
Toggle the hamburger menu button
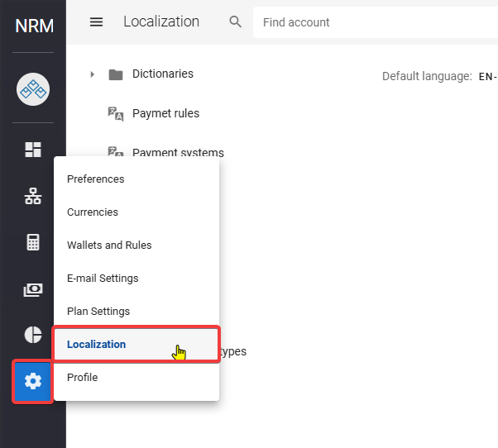pos(97,22)
